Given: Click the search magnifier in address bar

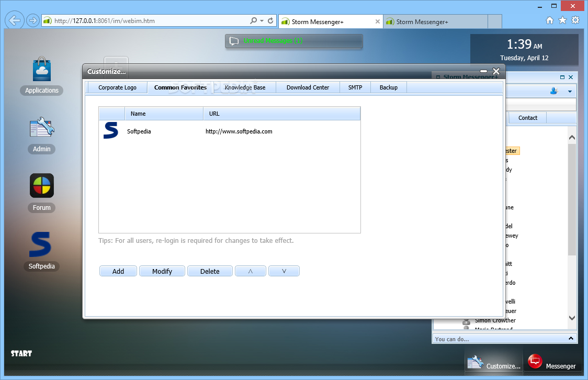Looking at the screenshot, I should 254,20.
